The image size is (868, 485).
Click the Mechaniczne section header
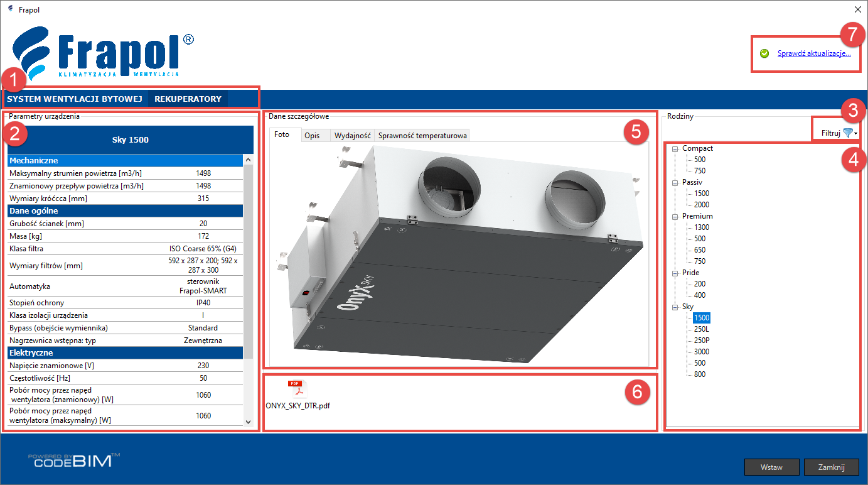[x=125, y=160]
